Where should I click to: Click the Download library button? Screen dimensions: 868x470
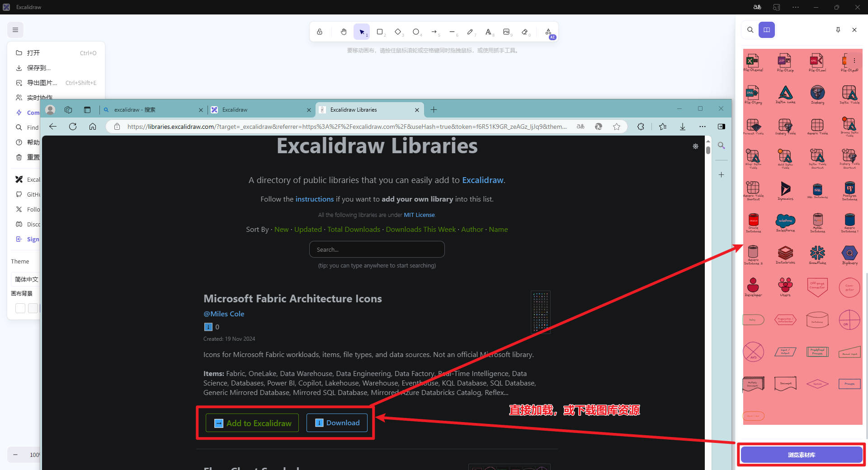point(337,423)
